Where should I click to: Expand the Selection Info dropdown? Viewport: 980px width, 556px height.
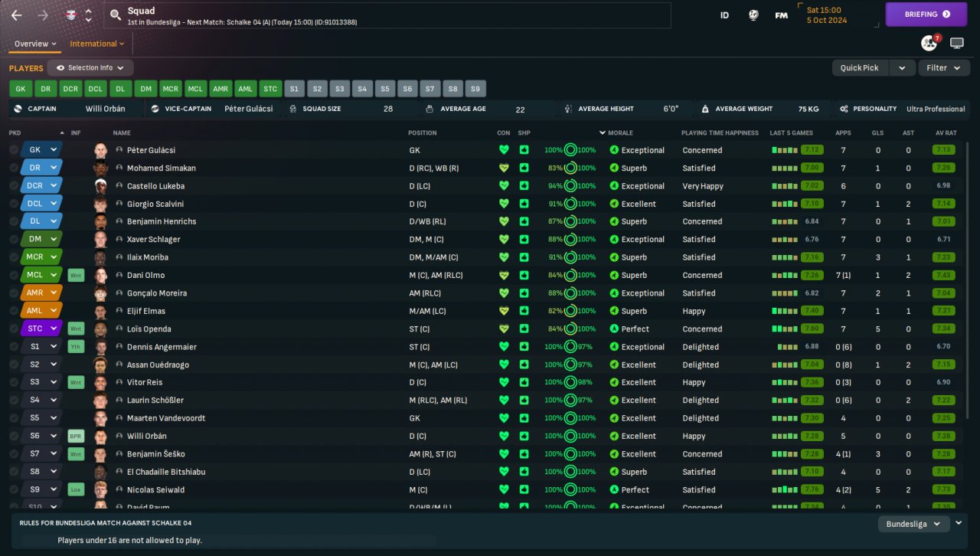[90, 68]
